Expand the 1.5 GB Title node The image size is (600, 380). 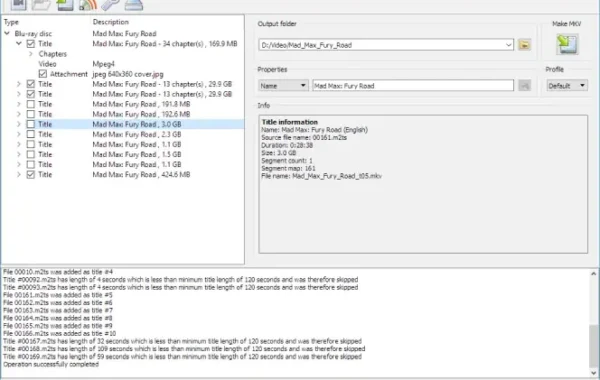click(x=18, y=154)
